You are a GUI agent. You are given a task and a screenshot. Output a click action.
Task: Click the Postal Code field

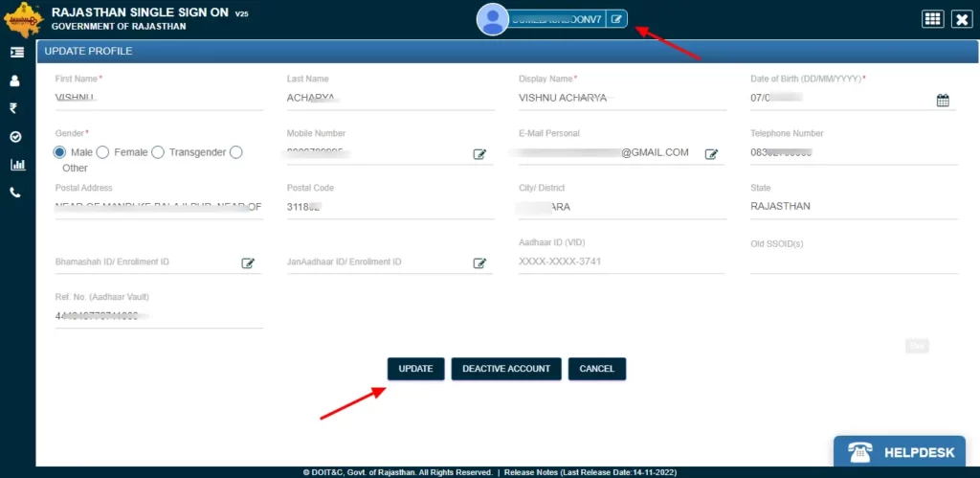coord(390,207)
